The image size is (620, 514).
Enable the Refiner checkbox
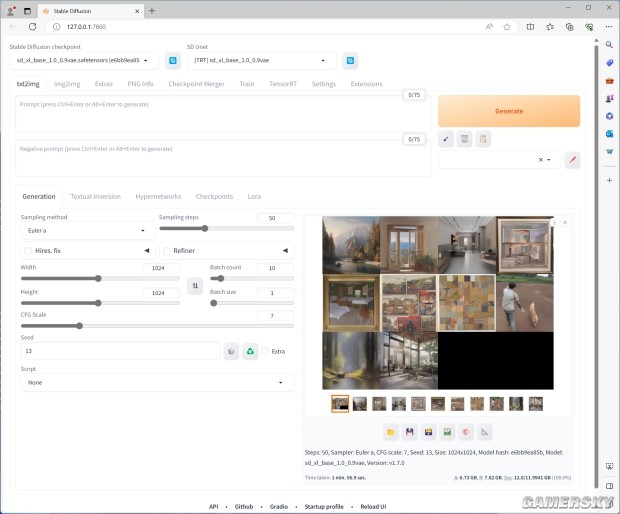point(166,251)
